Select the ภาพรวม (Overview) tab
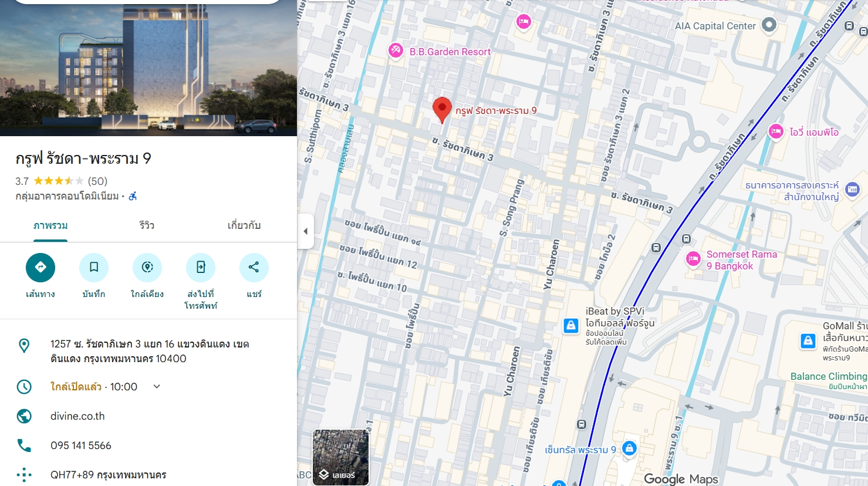The width and height of the screenshot is (868, 486). coord(50,225)
